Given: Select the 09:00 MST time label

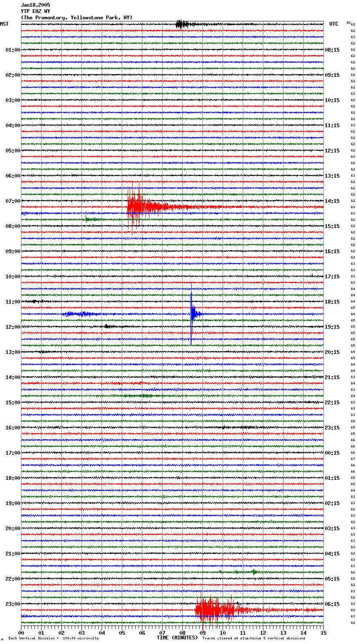Looking at the screenshot, I should tap(13, 251).
